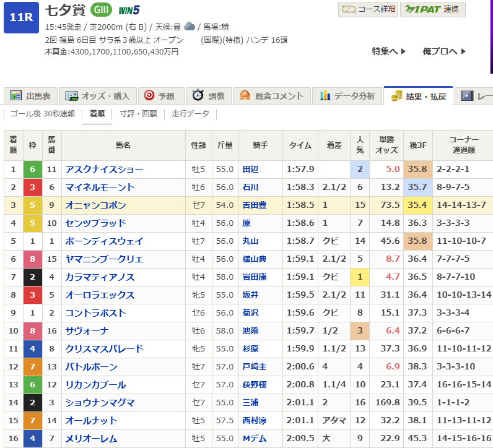Image resolution: width=493 pixels, height=448 pixels.
Task: Open jockey 吉田豊 profile
Action: [255, 205]
